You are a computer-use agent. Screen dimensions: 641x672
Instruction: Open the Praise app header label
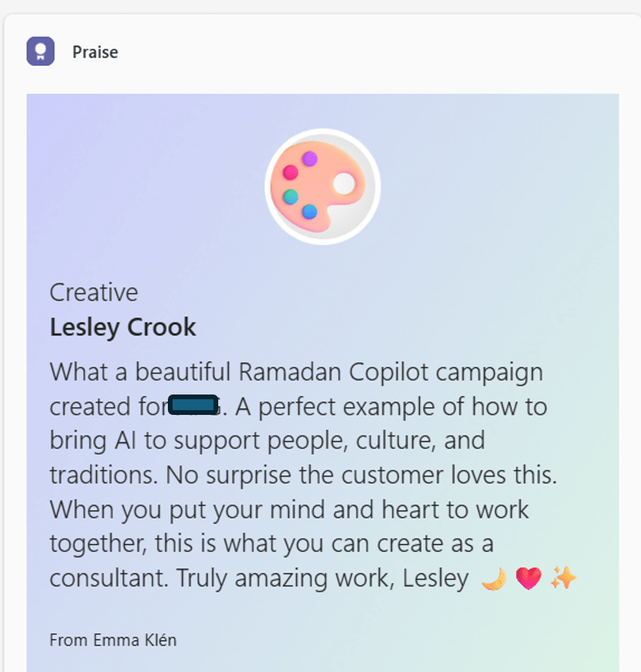(x=95, y=52)
